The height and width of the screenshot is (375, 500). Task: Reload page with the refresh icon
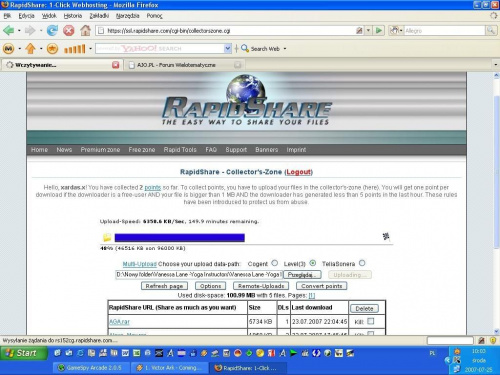pyautogui.click(x=52, y=31)
